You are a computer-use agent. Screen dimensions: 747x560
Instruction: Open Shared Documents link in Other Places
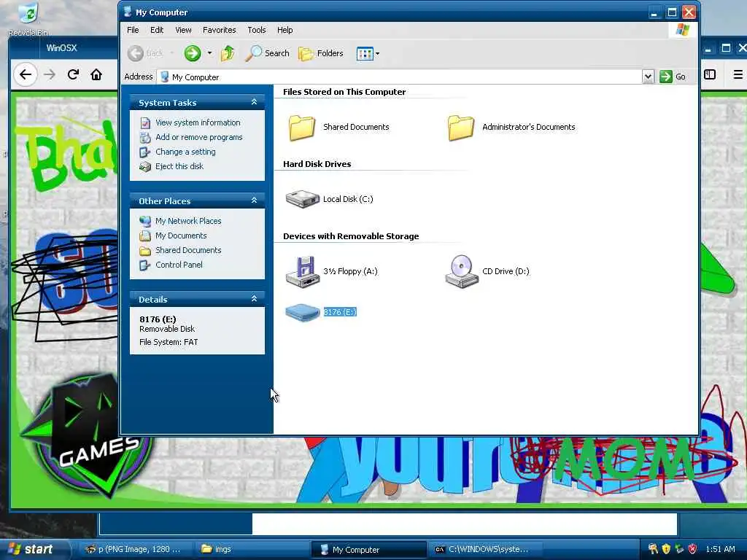(x=188, y=250)
